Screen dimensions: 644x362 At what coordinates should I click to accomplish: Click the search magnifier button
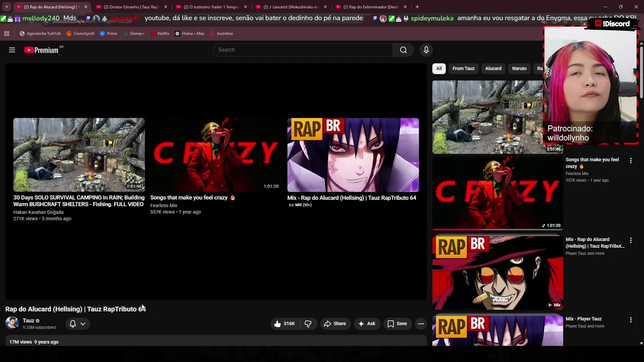click(404, 50)
